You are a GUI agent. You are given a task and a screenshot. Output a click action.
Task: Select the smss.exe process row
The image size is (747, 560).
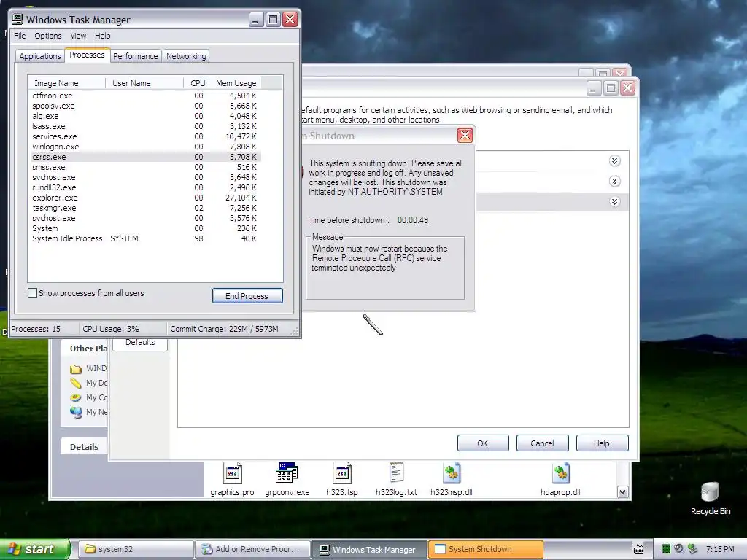(144, 167)
